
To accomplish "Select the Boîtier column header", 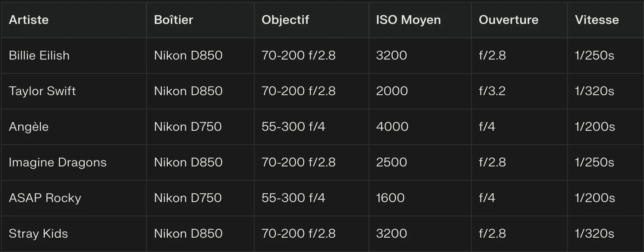I will click(x=173, y=20).
